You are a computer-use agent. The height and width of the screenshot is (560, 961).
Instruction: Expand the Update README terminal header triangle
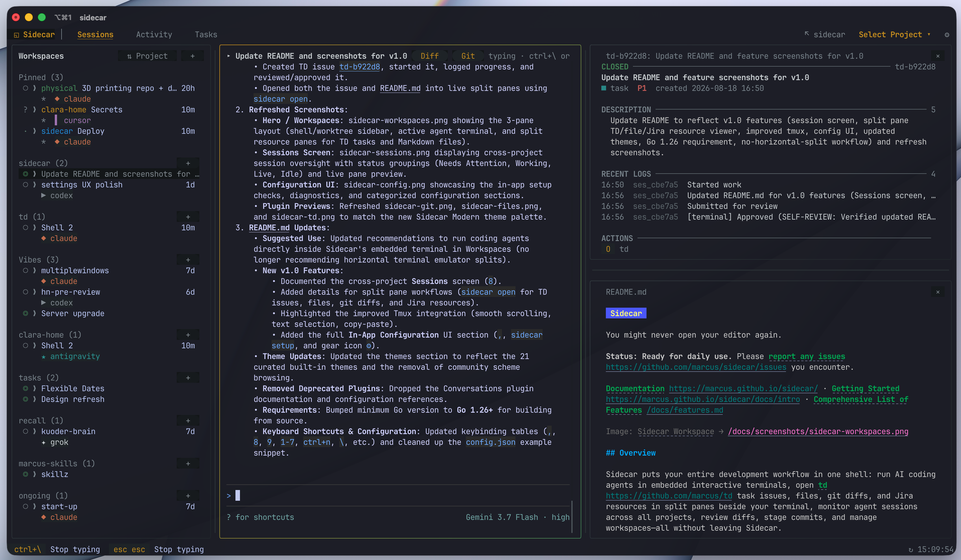tap(228, 56)
